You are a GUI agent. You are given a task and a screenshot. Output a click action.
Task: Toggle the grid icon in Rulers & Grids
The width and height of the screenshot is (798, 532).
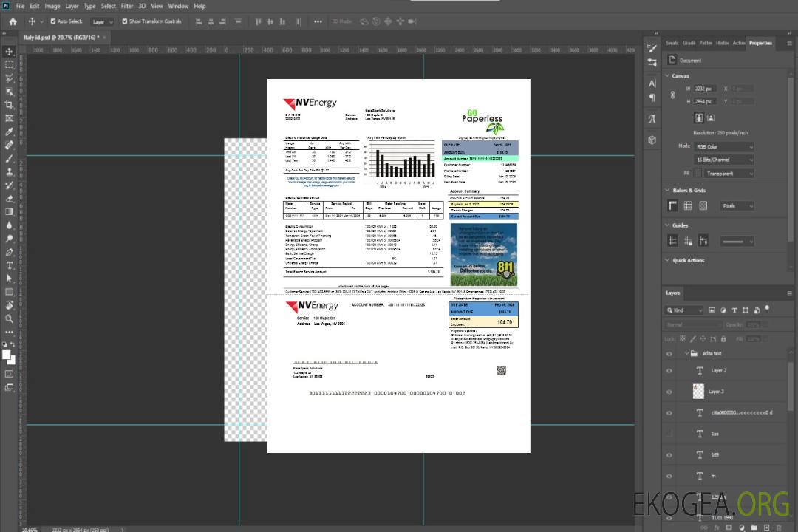[688, 205]
